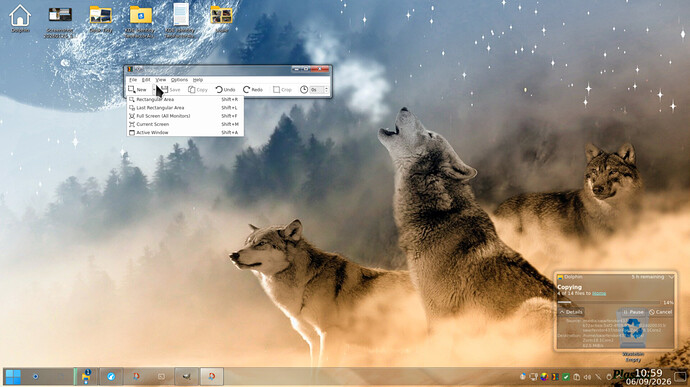Click the delay timer clock icon
The width and height of the screenshot is (690, 387).
(304, 89)
